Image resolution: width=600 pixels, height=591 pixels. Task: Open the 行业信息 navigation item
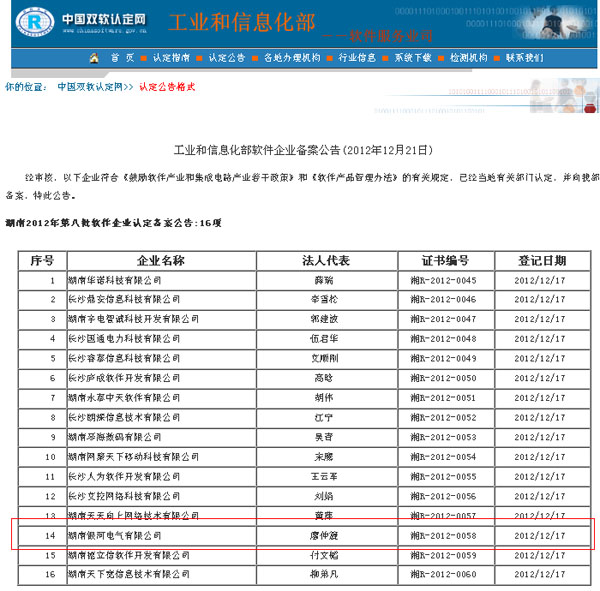click(357, 58)
